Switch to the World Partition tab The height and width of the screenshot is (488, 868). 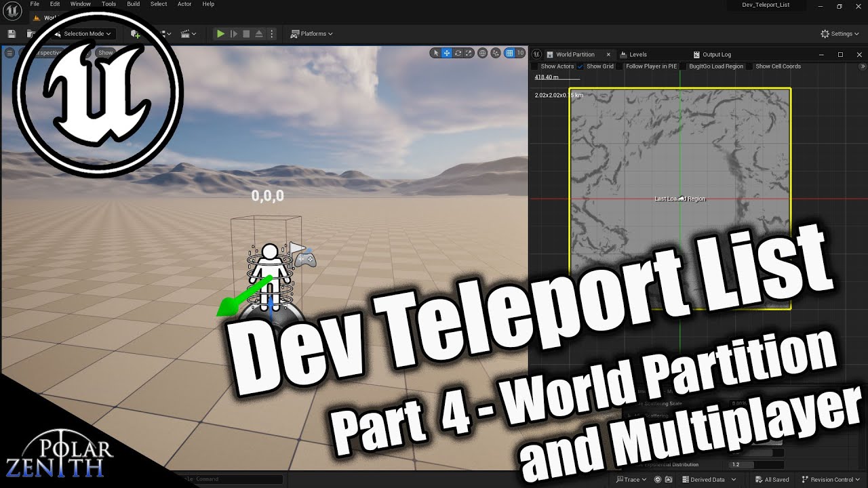click(x=574, y=54)
